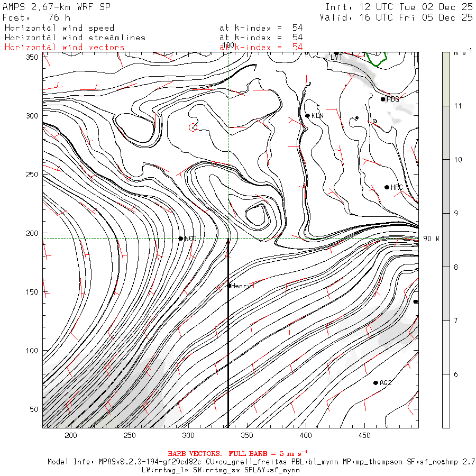Click the HRC station marker dot
476x476 pixels.
pos(387,187)
